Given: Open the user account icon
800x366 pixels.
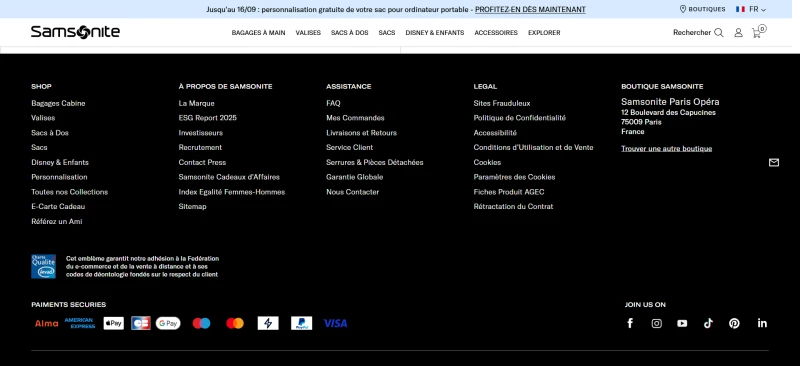Looking at the screenshot, I should tap(738, 33).
